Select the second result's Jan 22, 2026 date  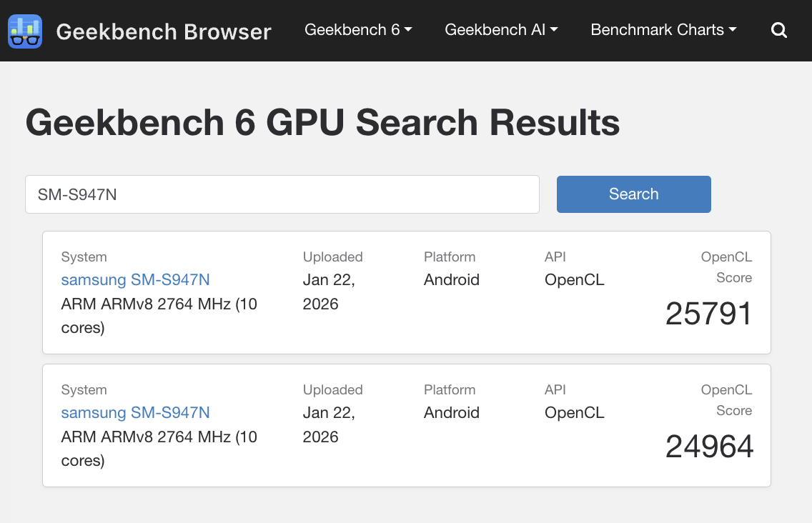[329, 424]
